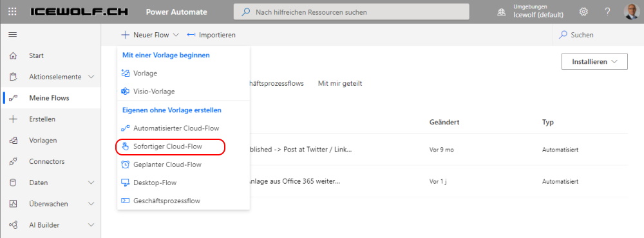Click the plus icon of Neuer Flow
This screenshot has height=238, width=644.
point(126,35)
